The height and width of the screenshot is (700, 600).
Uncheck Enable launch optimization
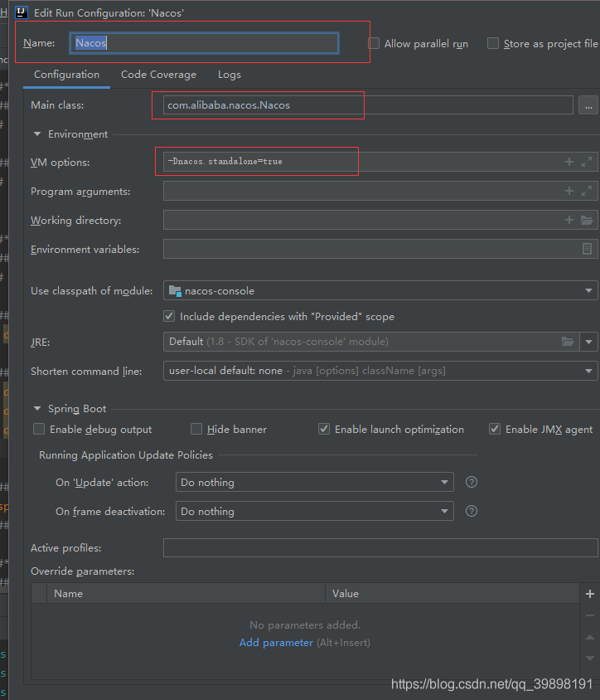click(324, 429)
